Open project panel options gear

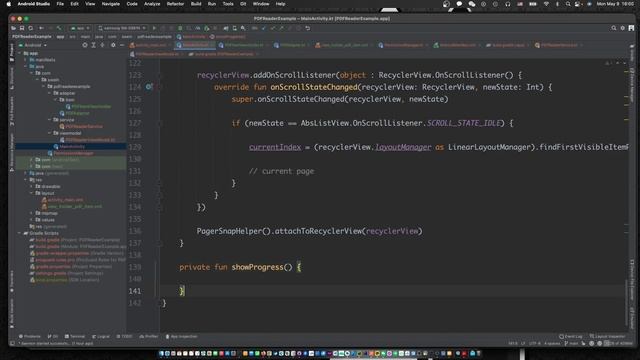(x=113, y=45)
